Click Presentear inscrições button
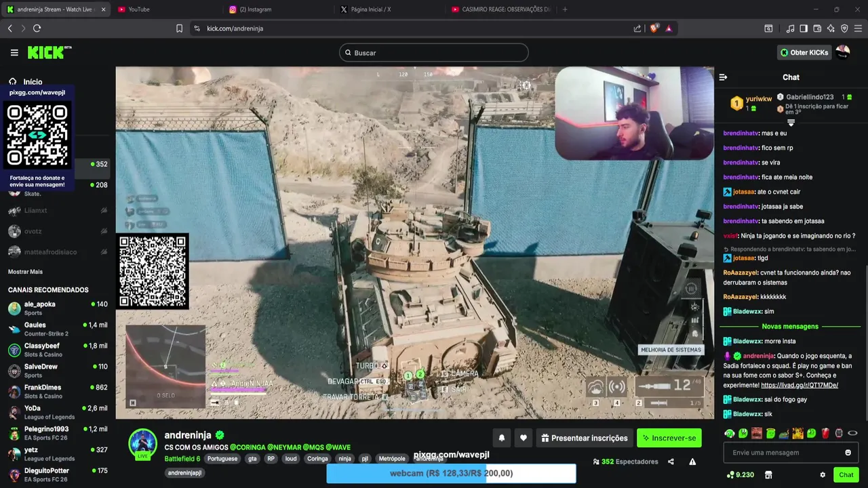This screenshot has height=488, width=868. 584,438
